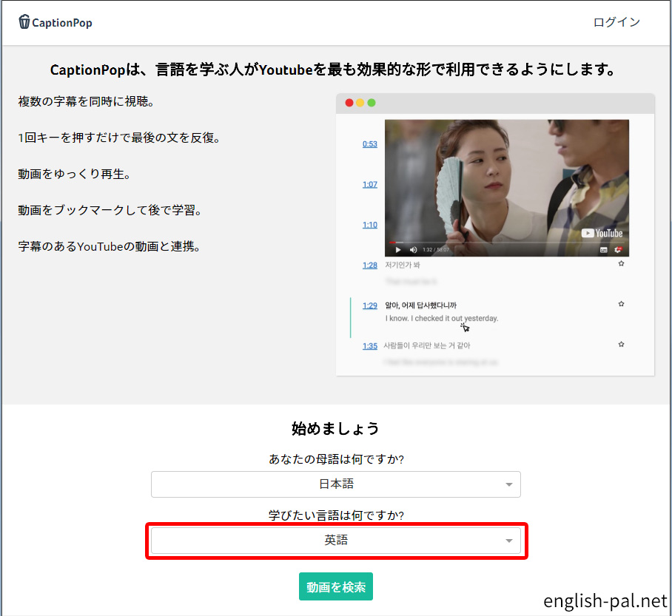672x616 pixels.
Task: Jump to the 1:28 timestamp link
Action: point(370,265)
